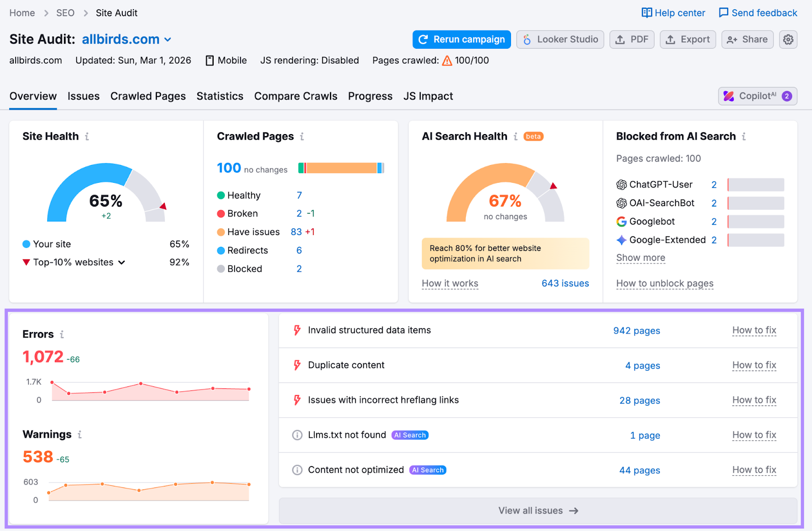
Task: Click the AI Search Health info icon
Action: (517, 136)
